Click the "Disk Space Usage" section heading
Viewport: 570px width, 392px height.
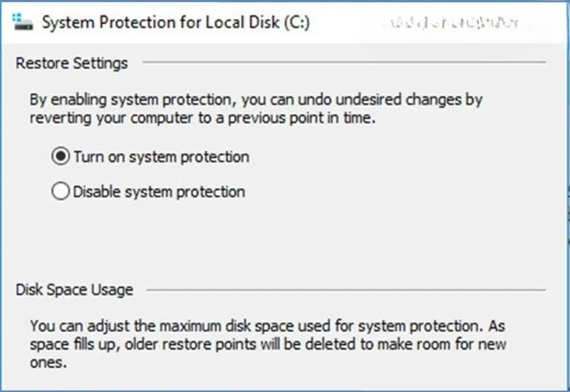74,290
